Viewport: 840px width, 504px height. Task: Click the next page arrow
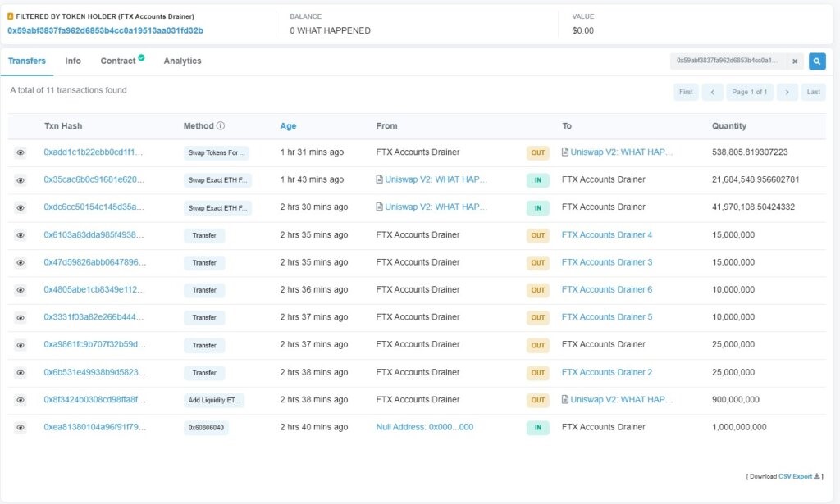pos(787,92)
